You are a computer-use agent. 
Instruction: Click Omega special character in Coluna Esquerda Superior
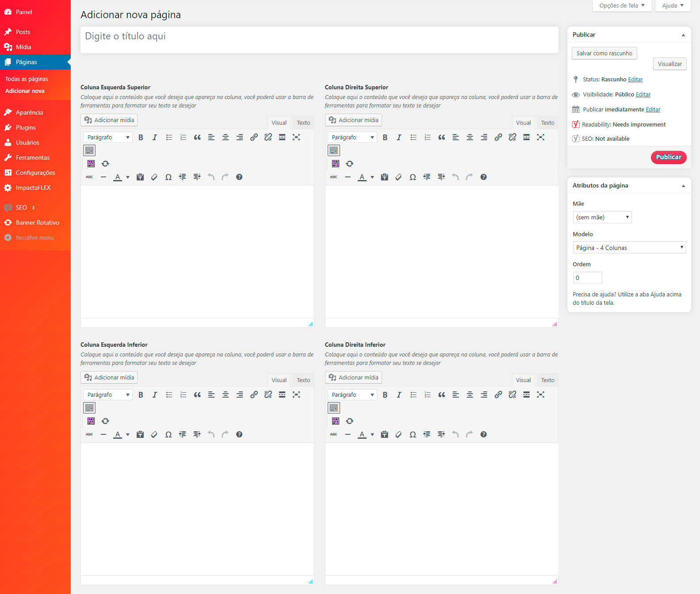[168, 177]
